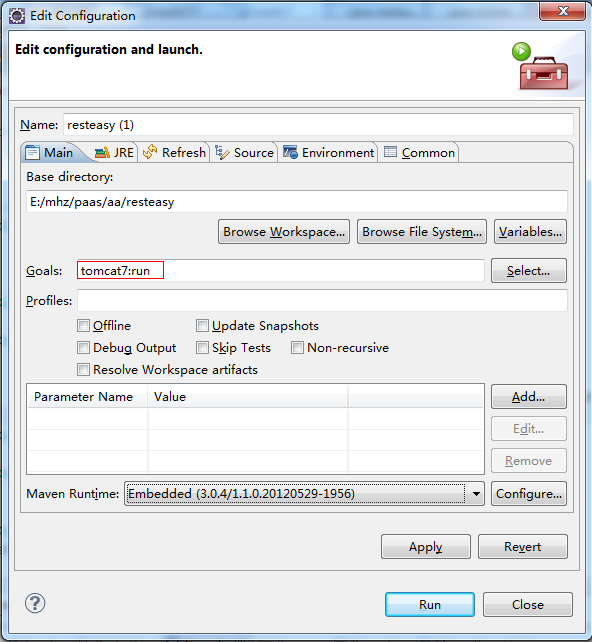592x642 pixels.
Task: Check Resolve Workspace artifacts
Action: tap(84, 370)
